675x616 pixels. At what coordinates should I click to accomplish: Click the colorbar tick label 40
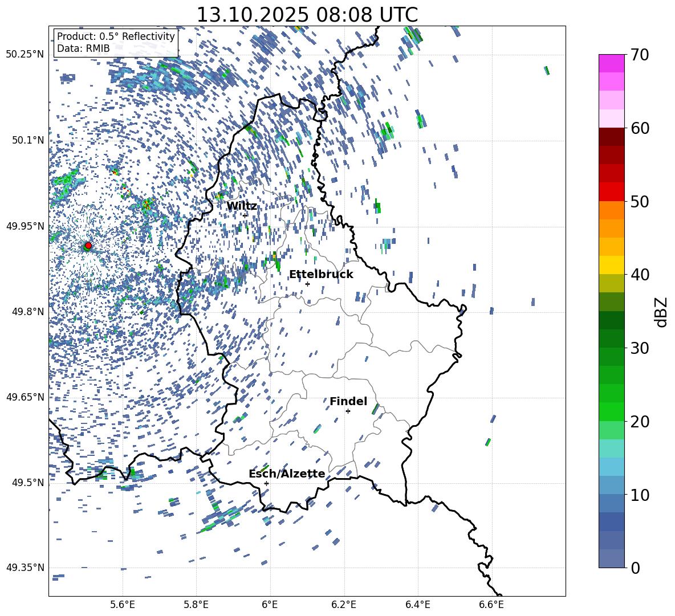click(x=640, y=275)
